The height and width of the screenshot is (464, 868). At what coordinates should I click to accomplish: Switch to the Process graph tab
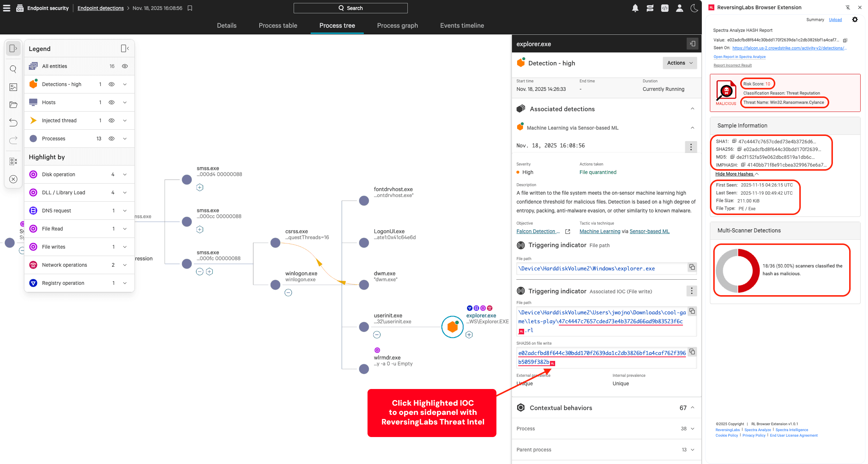pyautogui.click(x=397, y=25)
